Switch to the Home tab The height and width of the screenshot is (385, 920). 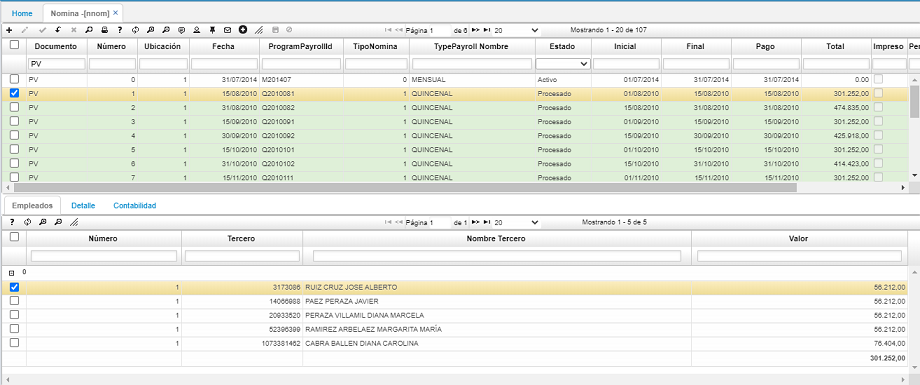22,13
